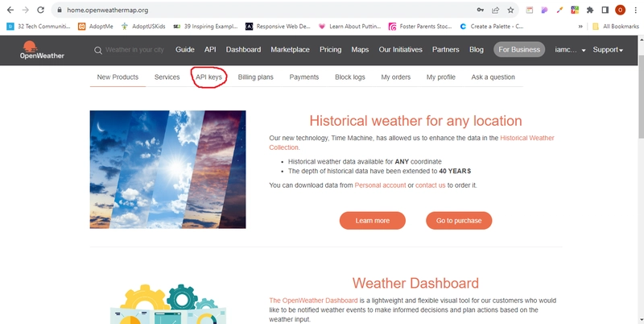Open Our Initiatives menu item

pos(400,50)
